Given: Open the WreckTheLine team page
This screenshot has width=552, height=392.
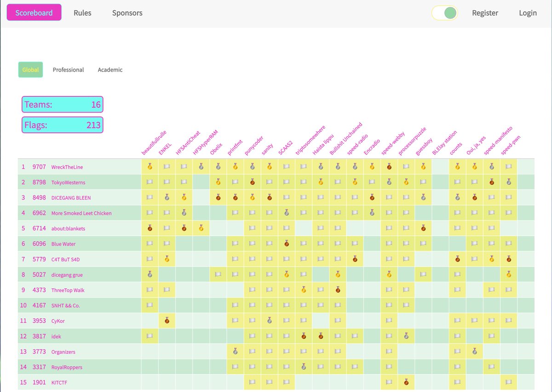Looking at the screenshot, I should pyautogui.click(x=67, y=167).
